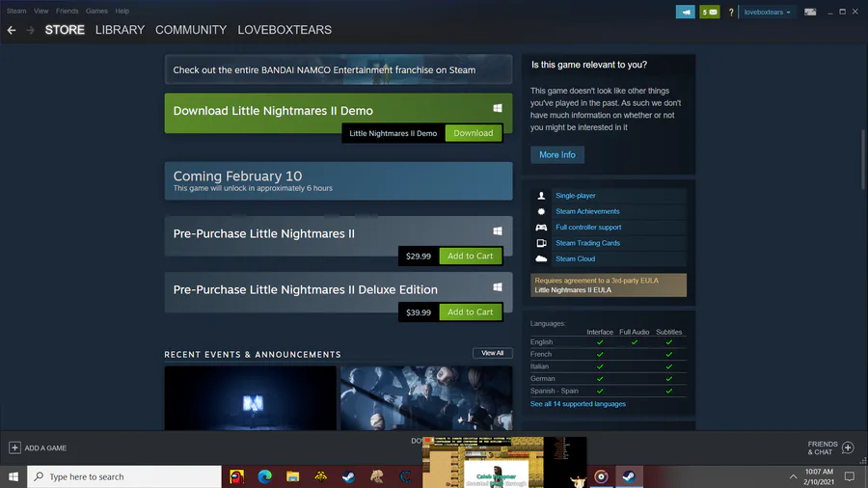This screenshot has height=488, width=868.
Task: Click the Coming February 10 banner
Action: [x=339, y=181]
